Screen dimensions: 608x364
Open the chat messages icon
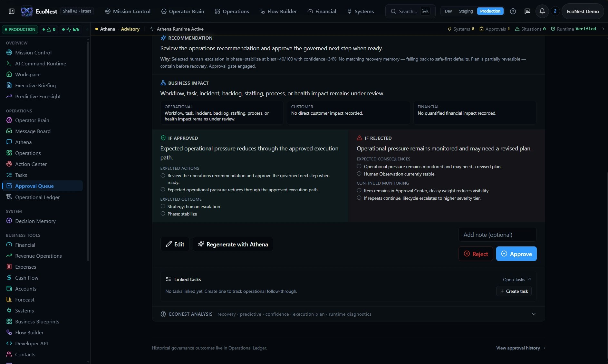527,11
